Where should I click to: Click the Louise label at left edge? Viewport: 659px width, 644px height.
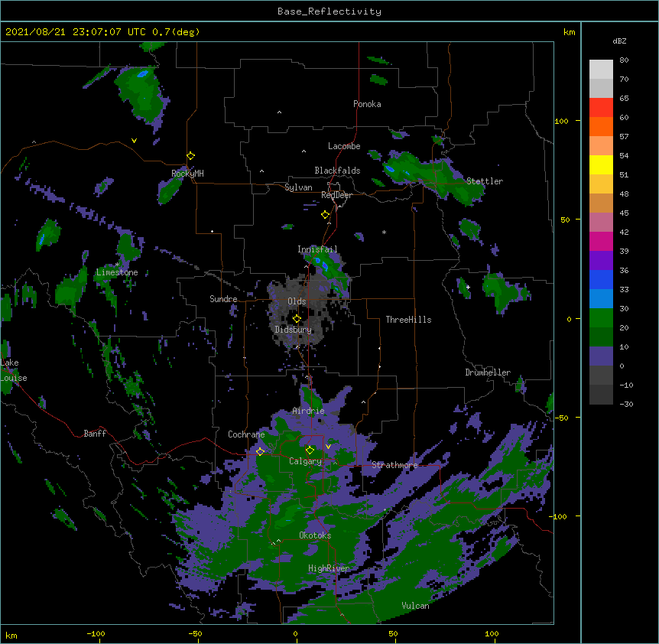[14, 378]
